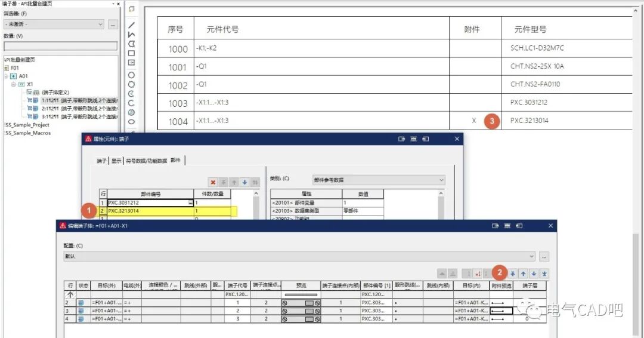Click the ... button next to configuration dropdown

(544, 257)
